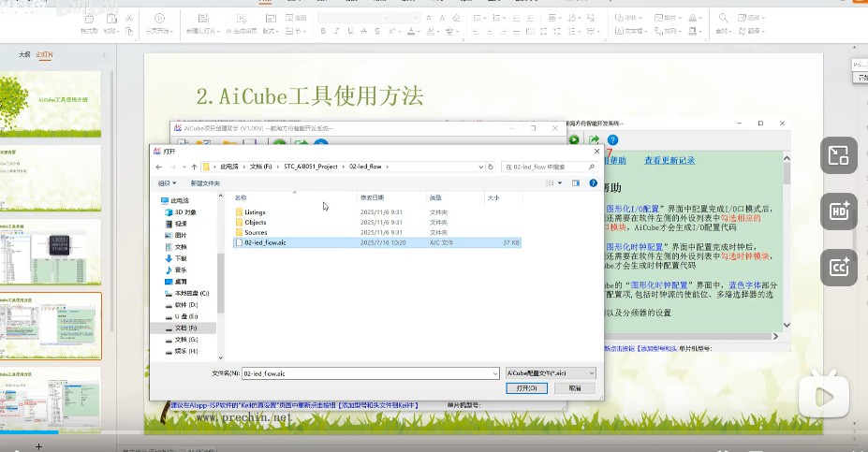Image resolution: width=868 pixels, height=452 pixels.
Task: Show the preview pane in Open dialog
Action: point(576,183)
